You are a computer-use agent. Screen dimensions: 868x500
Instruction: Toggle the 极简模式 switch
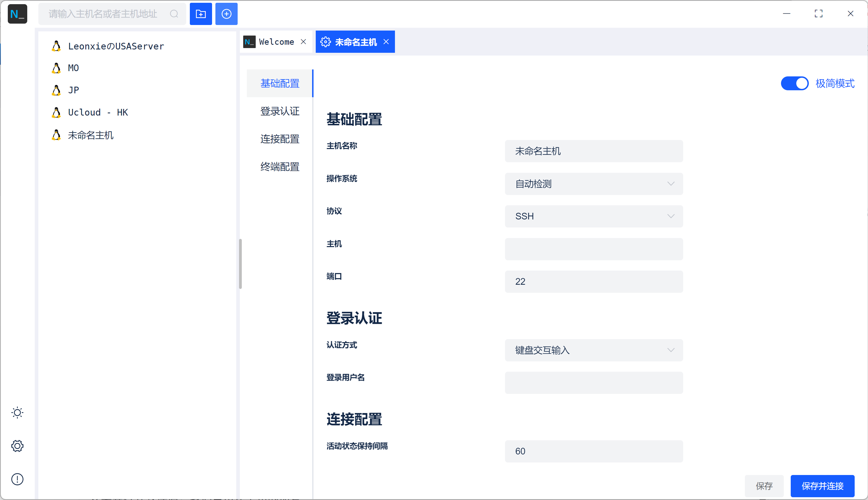pyautogui.click(x=795, y=83)
